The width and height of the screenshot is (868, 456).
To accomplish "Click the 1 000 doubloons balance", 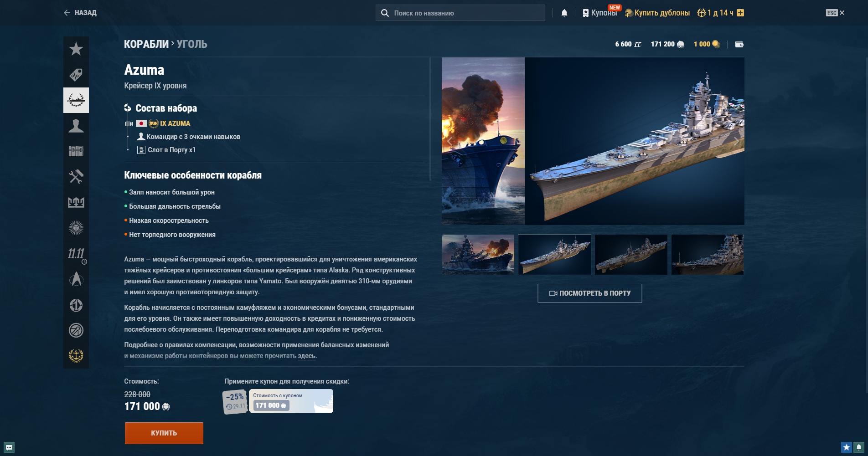I will click(x=707, y=44).
